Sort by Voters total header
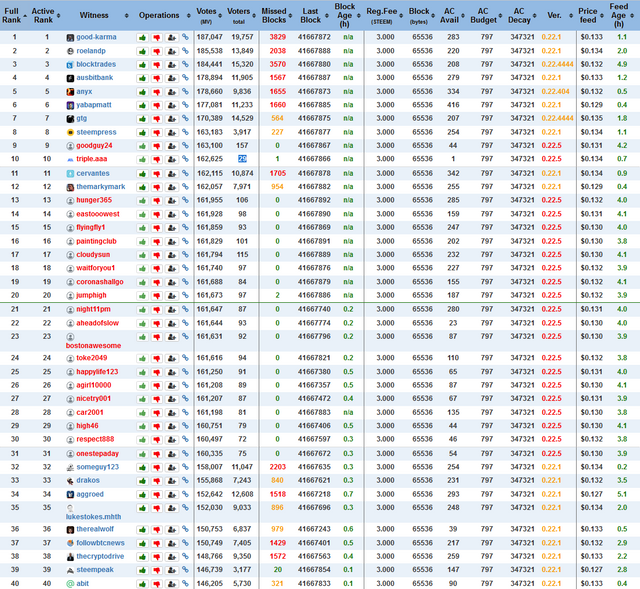The height and width of the screenshot is (589, 640). [241, 16]
